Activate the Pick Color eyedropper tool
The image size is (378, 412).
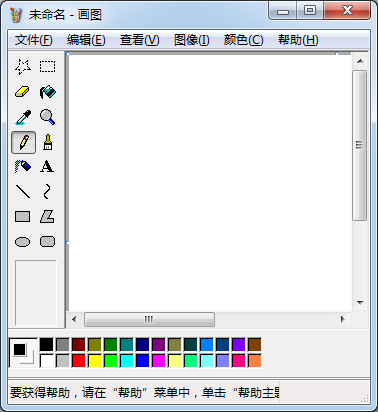coord(23,117)
